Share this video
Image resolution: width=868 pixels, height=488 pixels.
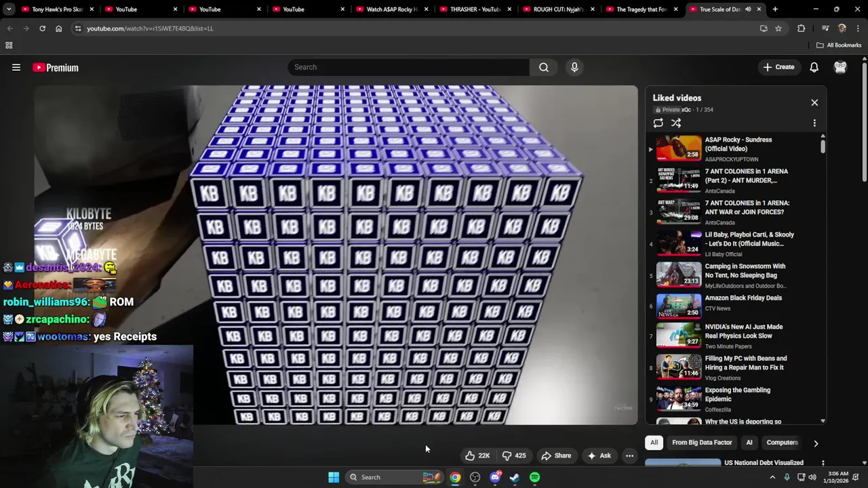click(556, 455)
